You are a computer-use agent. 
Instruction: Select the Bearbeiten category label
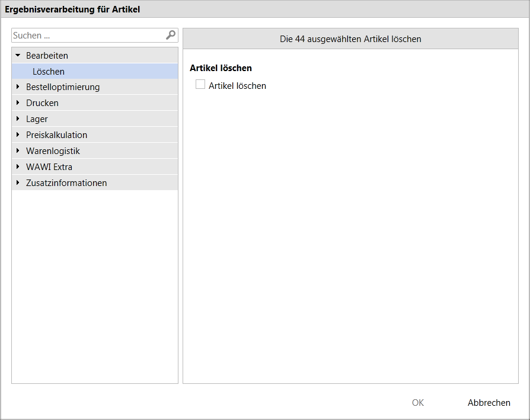47,55
